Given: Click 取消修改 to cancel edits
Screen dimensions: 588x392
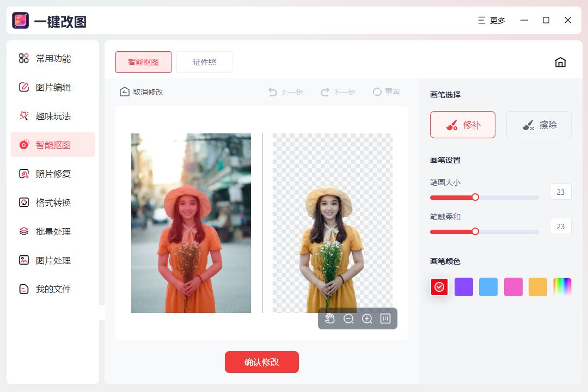Looking at the screenshot, I should [142, 92].
